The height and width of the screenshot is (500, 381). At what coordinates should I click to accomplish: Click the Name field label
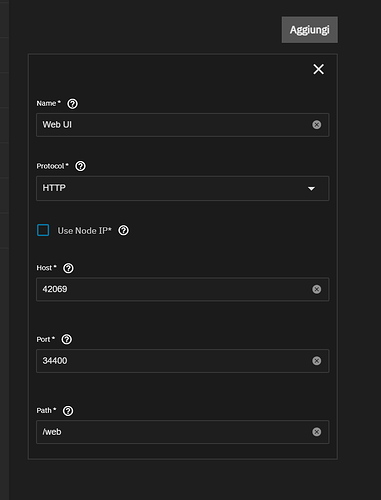point(48,103)
